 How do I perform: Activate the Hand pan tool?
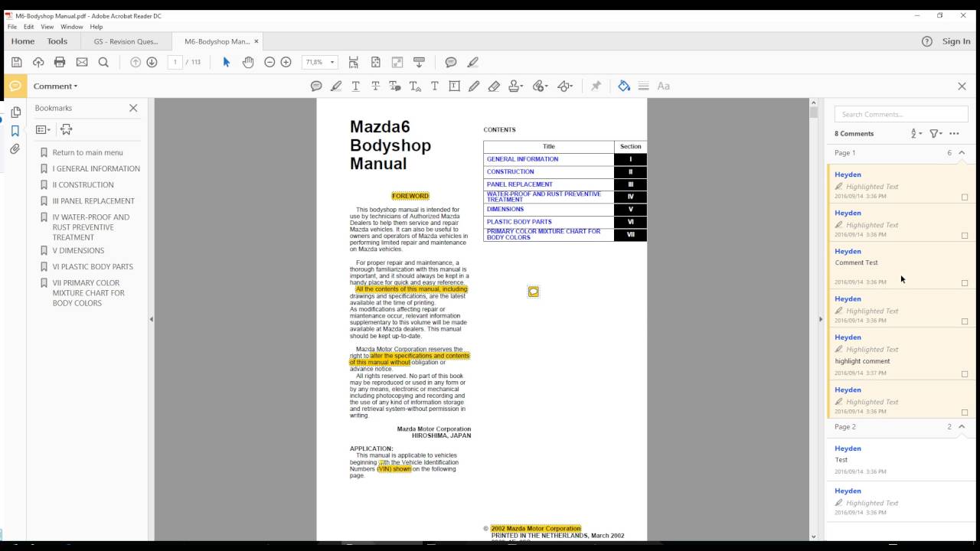click(x=248, y=62)
